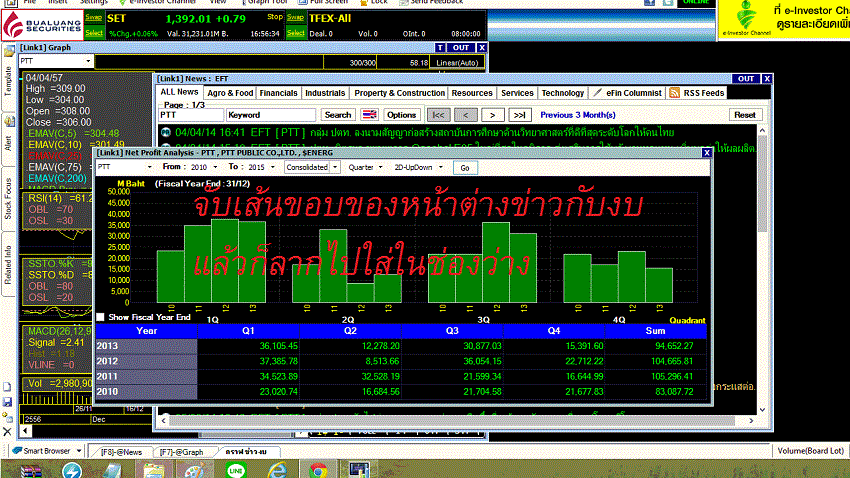Click the Options button in News
Screen dimensions: 850x478
click(x=401, y=115)
